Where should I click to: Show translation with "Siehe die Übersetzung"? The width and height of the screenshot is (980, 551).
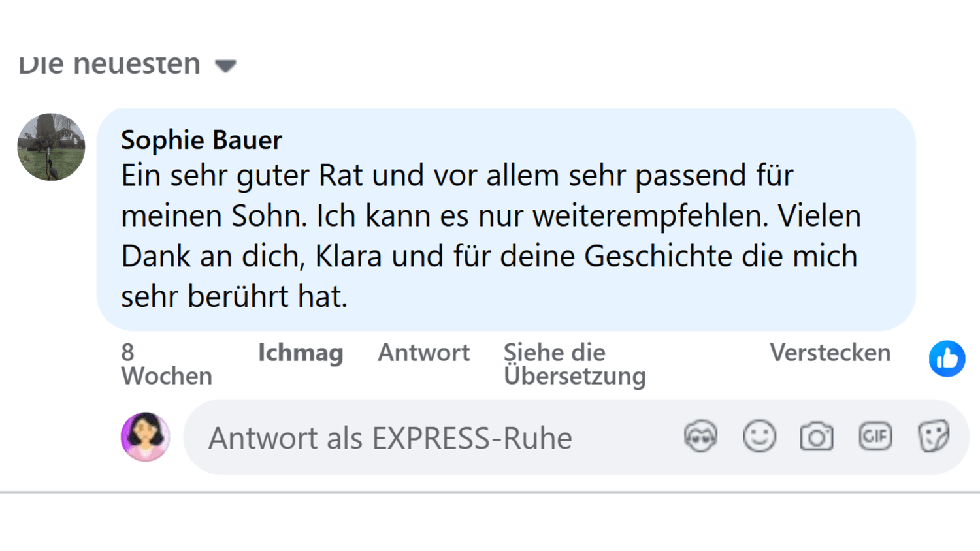[x=574, y=364]
